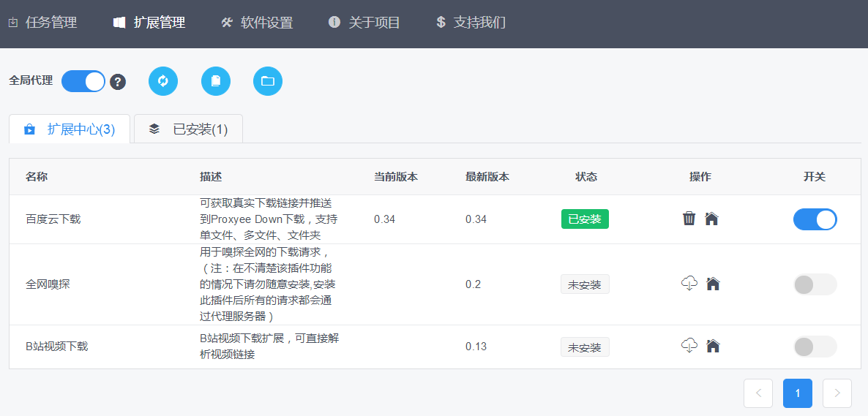Viewport: 868px width, 416px height.
Task: Open homepage icon for 百度云下载
Action: click(x=711, y=219)
